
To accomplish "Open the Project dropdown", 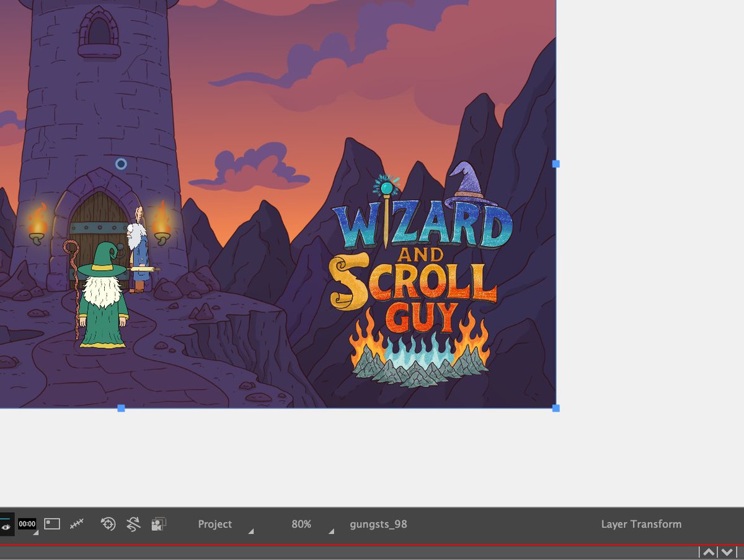I will pos(226,525).
